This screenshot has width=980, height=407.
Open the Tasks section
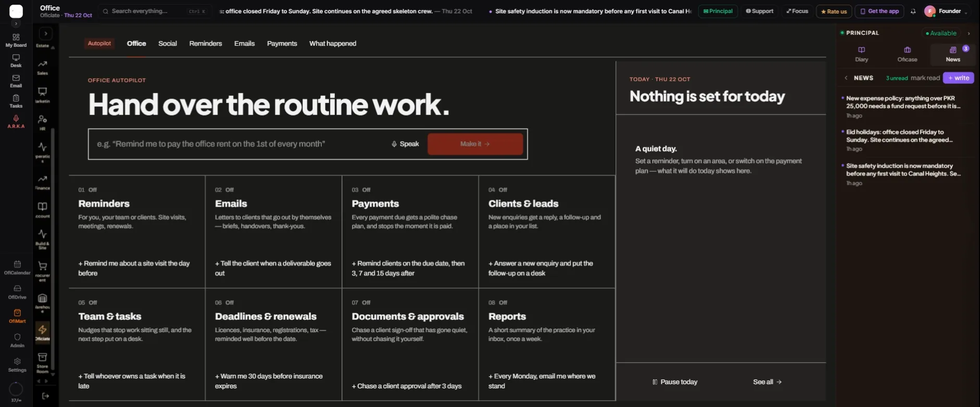16,101
